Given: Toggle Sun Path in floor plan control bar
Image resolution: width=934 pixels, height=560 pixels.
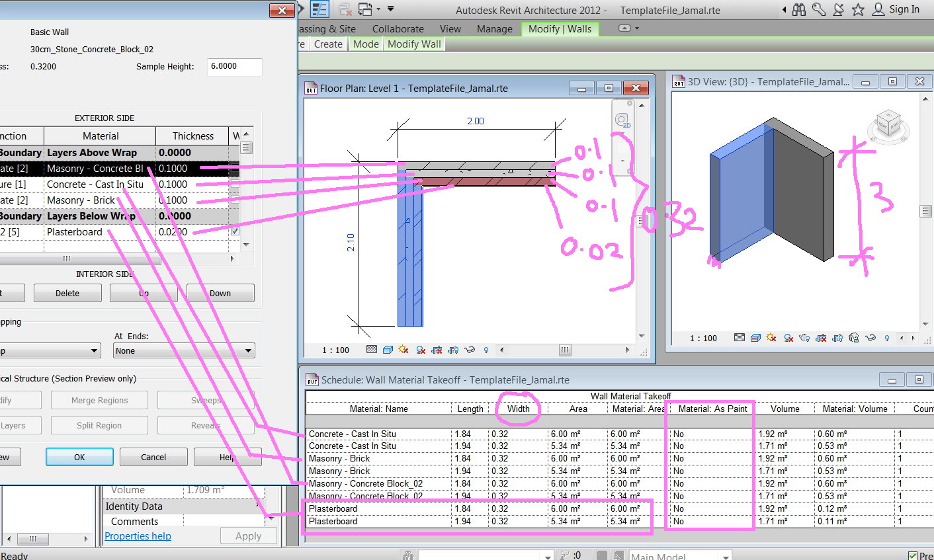Looking at the screenshot, I should (x=403, y=350).
